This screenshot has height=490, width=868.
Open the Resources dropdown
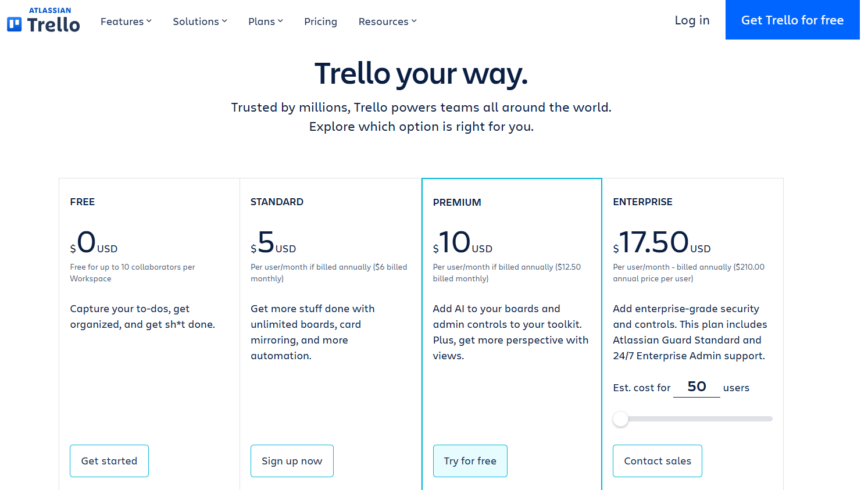[x=387, y=22]
